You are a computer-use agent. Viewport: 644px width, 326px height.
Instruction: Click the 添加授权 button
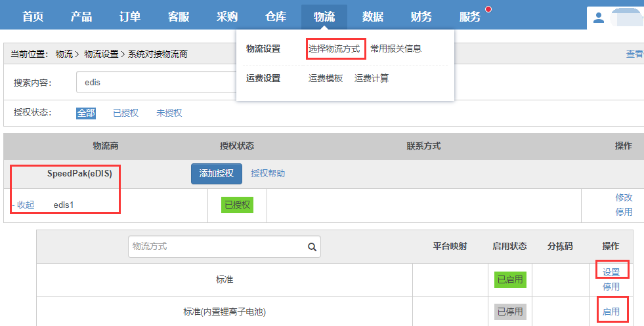coord(217,174)
